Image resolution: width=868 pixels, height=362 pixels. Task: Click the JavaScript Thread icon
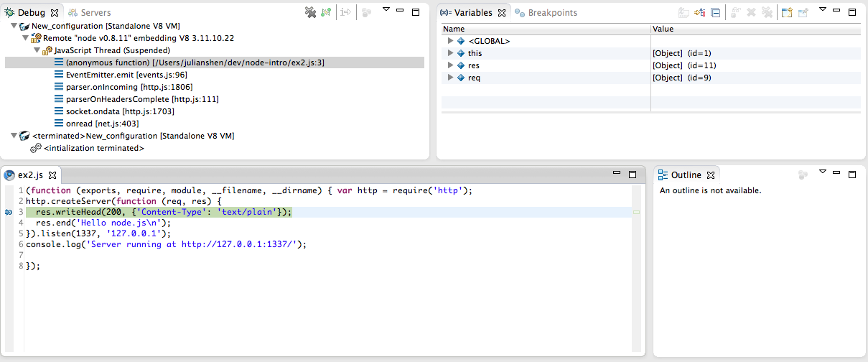click(47, 50)
